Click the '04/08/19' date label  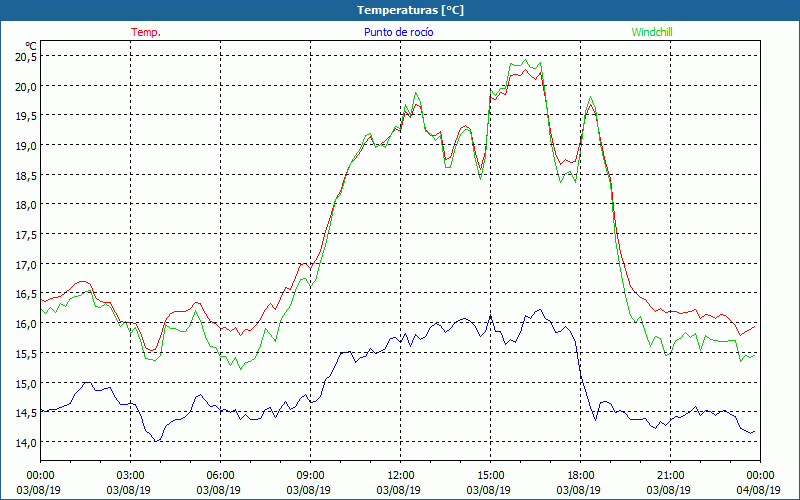pos(758,490)
